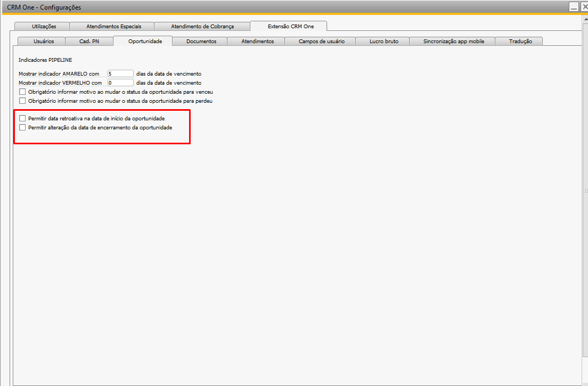588x386 pixels.
Task: Enable mandatory reason for status venceu
Action: click(x=22, y=92)
